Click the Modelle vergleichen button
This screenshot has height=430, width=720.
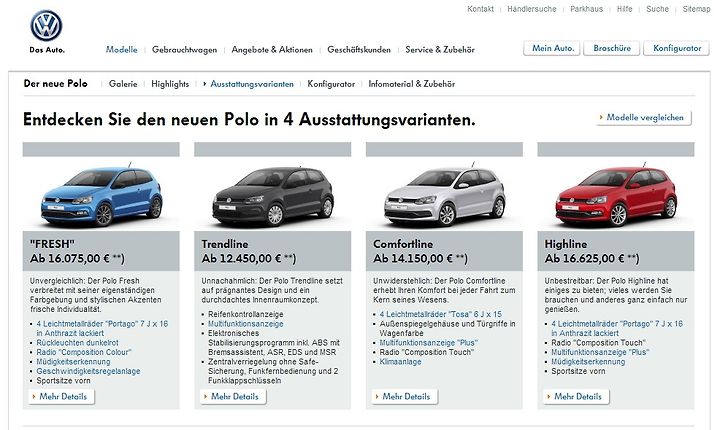pos(644,118)
